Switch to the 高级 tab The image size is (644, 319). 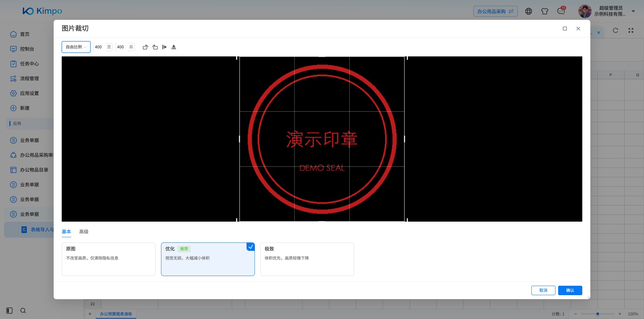pyautogui.click(x=84, y=232)
